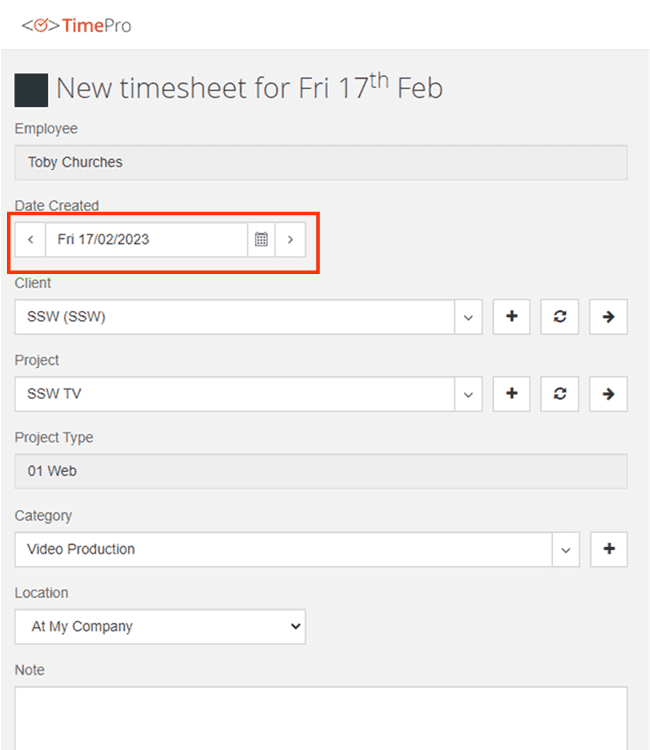Open the calendar date picker
Image resolution: width=650 pixels, height=750 pixels.
(x=261, y=240)
